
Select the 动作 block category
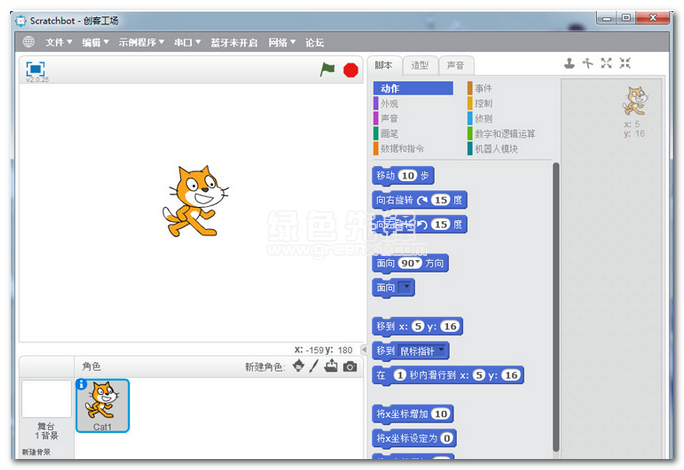413,88
